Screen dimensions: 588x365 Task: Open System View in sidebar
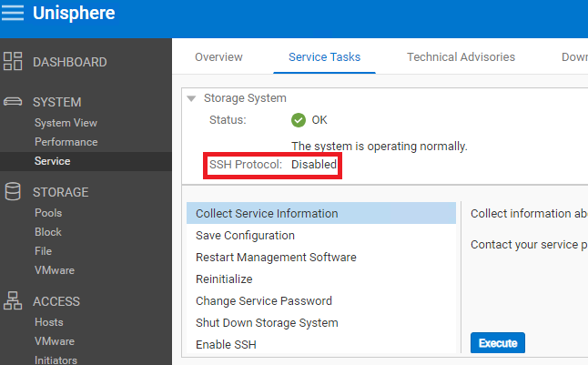coord(66,123)
